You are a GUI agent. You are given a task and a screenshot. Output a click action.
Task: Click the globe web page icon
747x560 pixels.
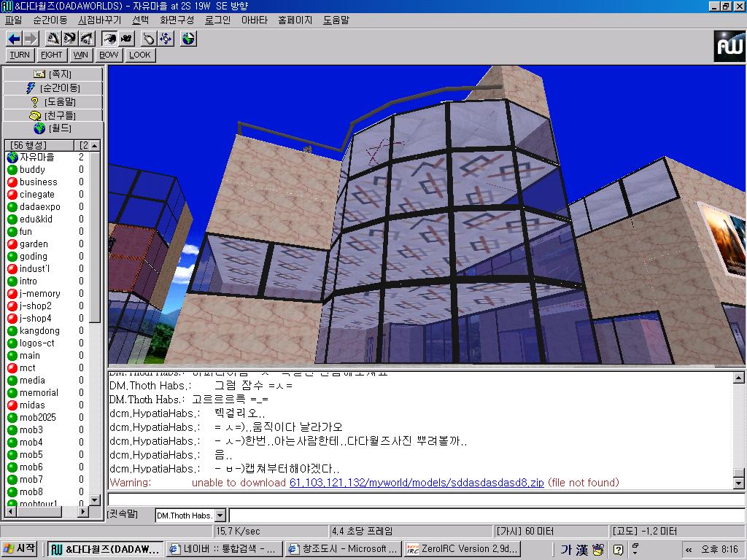189,39
